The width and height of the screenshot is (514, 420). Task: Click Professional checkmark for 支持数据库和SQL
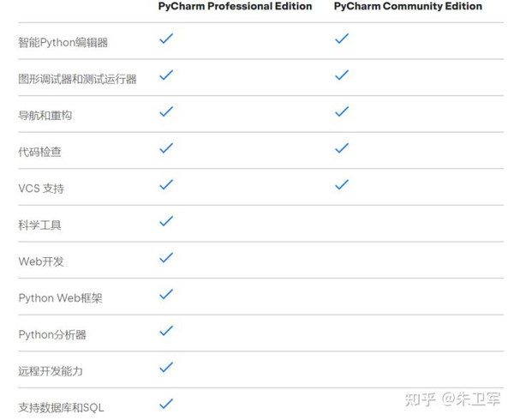(166, 404)
